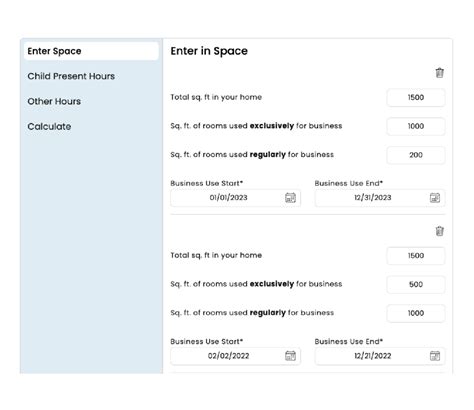Click the 01/01/2023 Business Use Start field

click(x=235, y=198)
